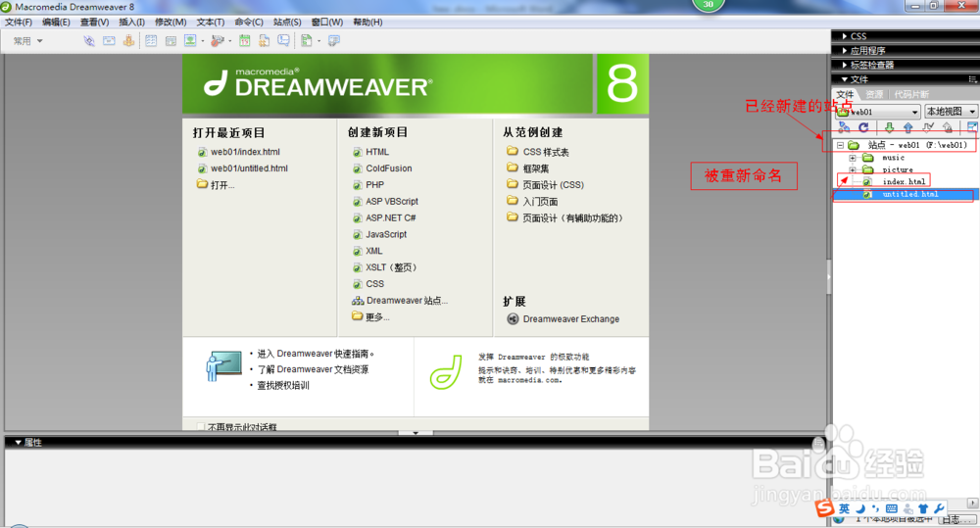Open the Templates dropdown arrow in toolbar
The width and height of the screenshot is (980, 528).
318,41
